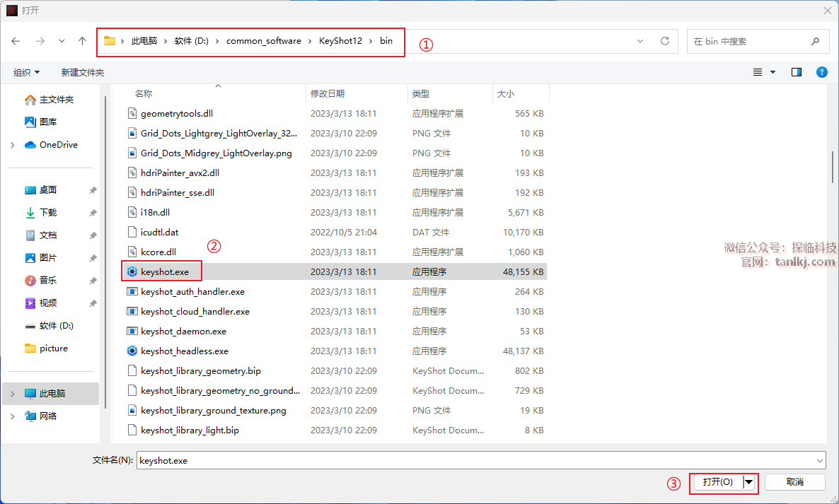Screen dimensions: 839x504
Task: Open help with the question mark icon
Action: [822, 72]
